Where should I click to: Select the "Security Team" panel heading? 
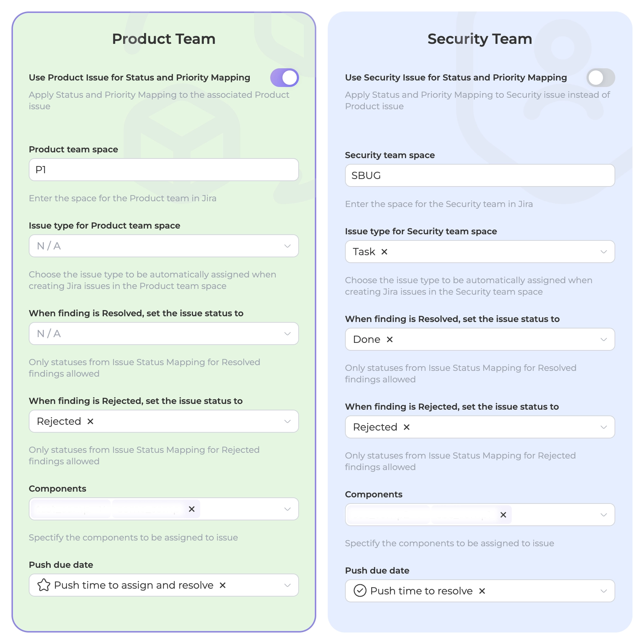coord(479,38)
